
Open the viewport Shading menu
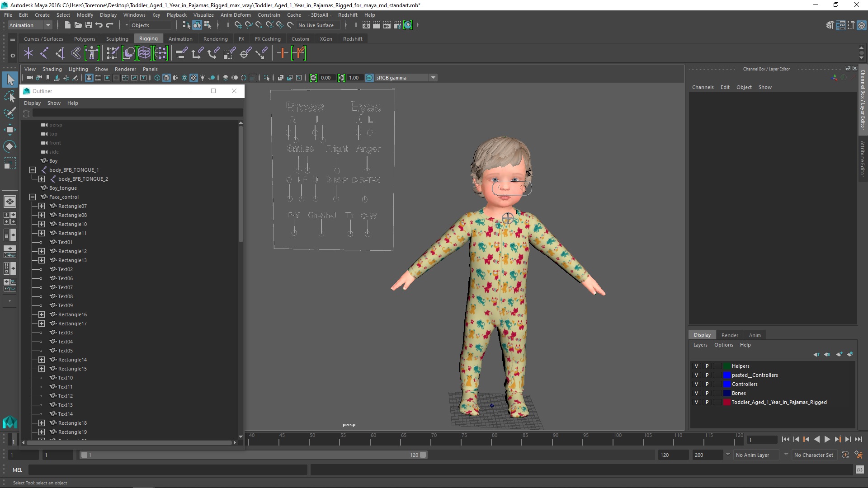[x=52, y=69]
